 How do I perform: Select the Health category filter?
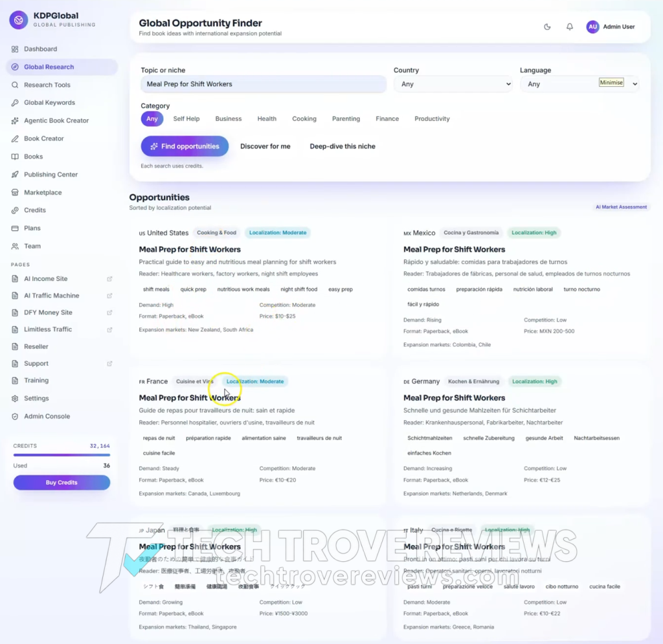point(267,118)
